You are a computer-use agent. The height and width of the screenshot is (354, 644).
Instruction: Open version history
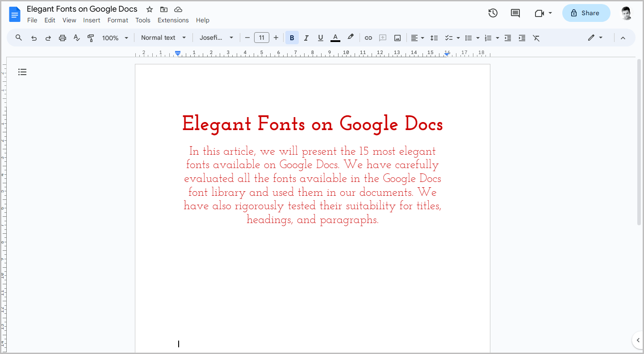[x=493, y=13]
